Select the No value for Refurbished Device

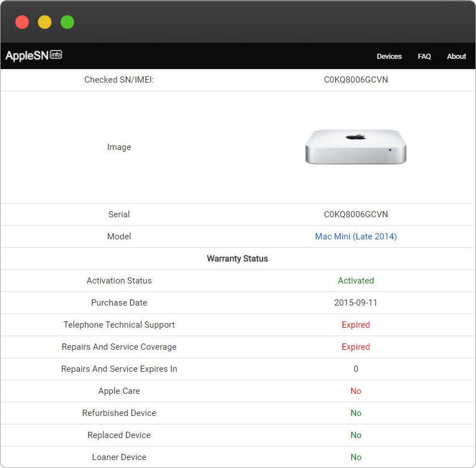(356, 413)
